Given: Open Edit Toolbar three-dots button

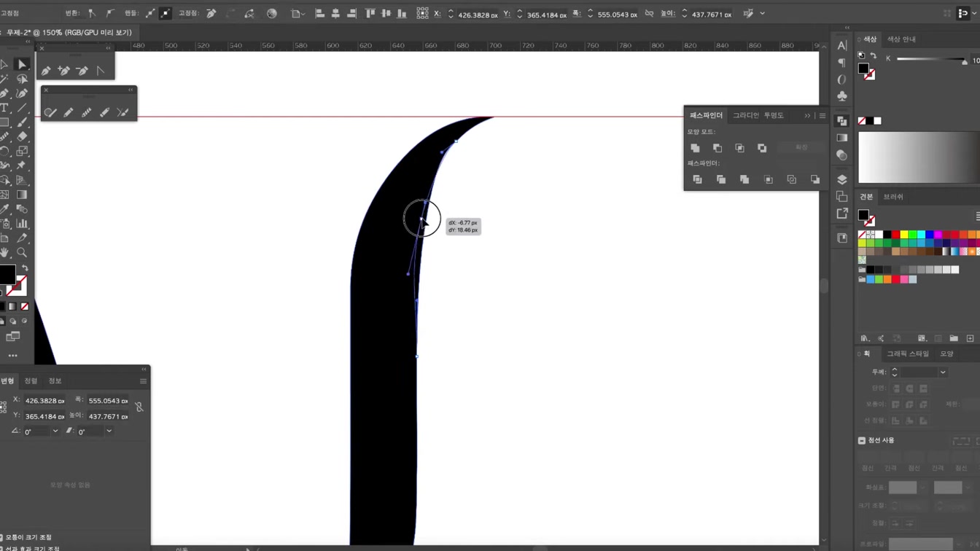Looking at the screenshot, I should 13,356.
